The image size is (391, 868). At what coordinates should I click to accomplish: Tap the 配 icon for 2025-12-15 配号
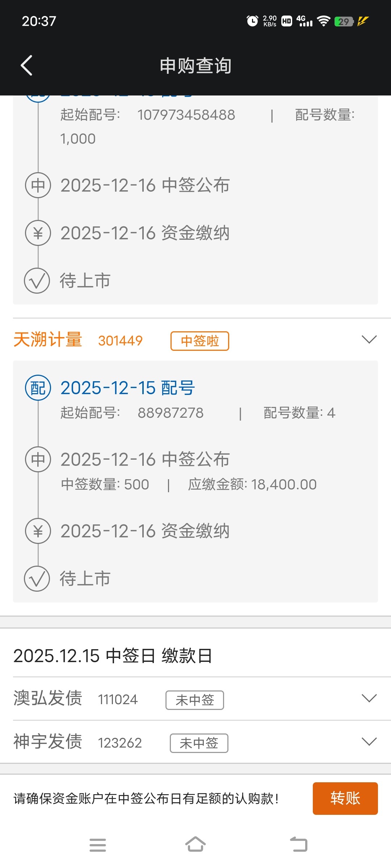[38, 388]
